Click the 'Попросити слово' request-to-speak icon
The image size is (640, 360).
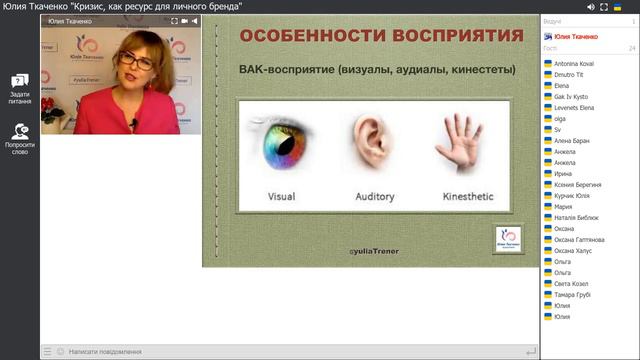coord(20,131)
